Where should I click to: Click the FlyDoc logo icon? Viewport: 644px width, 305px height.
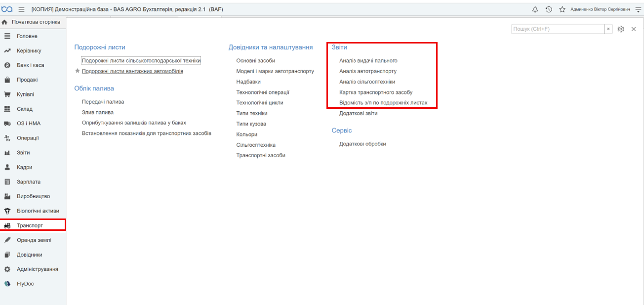tap(7, 284)
